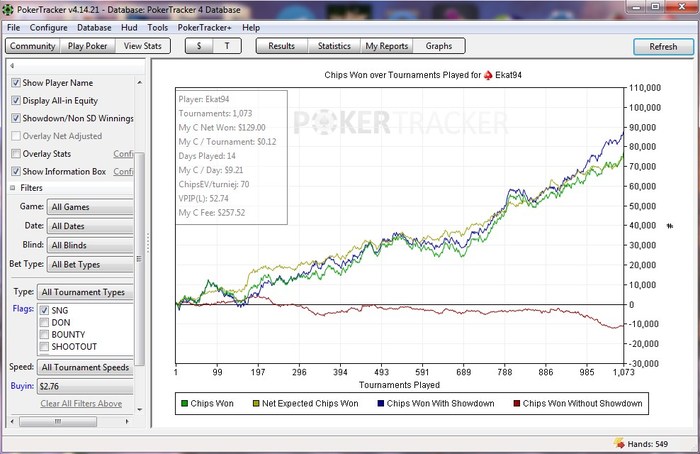Open the My Reports tab

(387, 46)
